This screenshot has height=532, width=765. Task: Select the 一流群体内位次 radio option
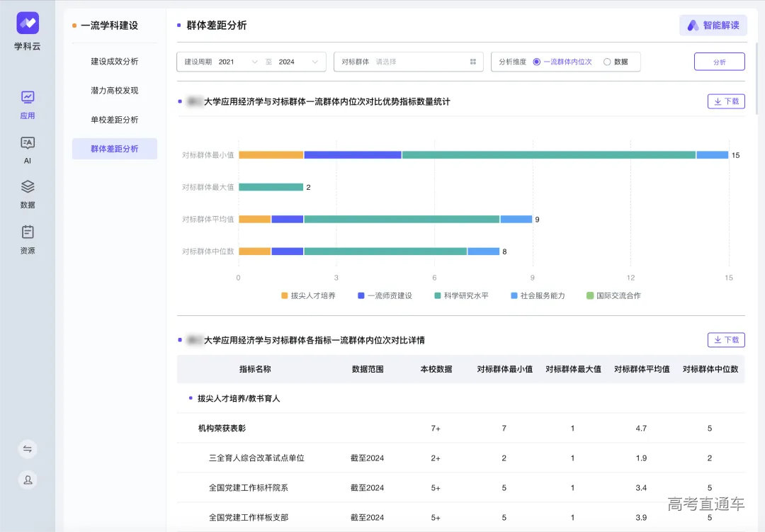pos(537,62)
